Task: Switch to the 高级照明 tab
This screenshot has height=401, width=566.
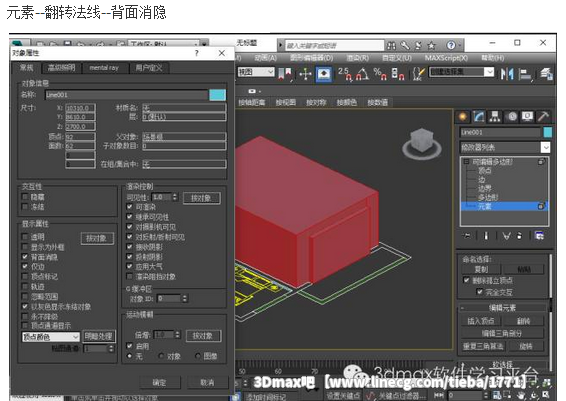Action: [62, 67]
